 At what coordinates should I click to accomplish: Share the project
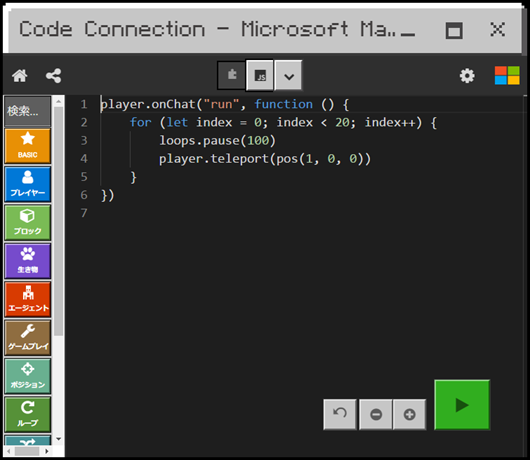coord(53,76)
